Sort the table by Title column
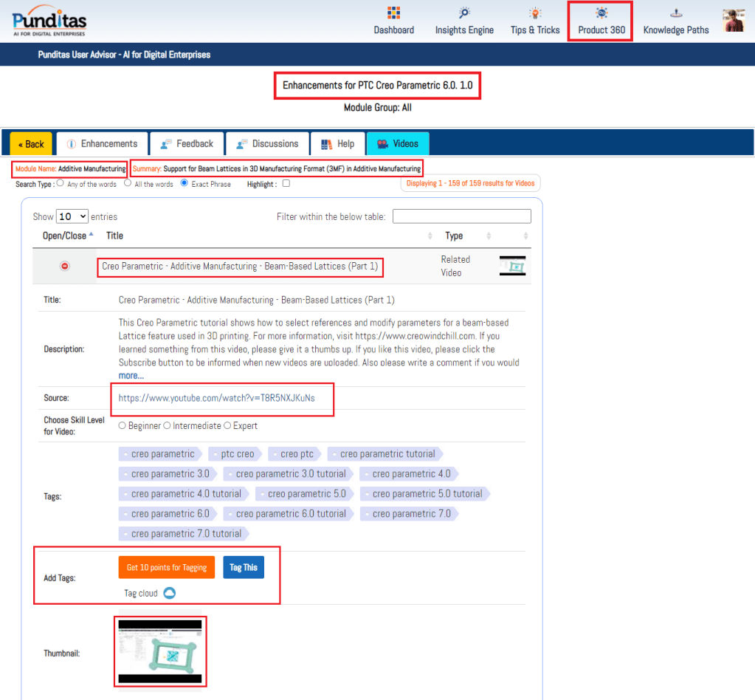 (114, 236)
